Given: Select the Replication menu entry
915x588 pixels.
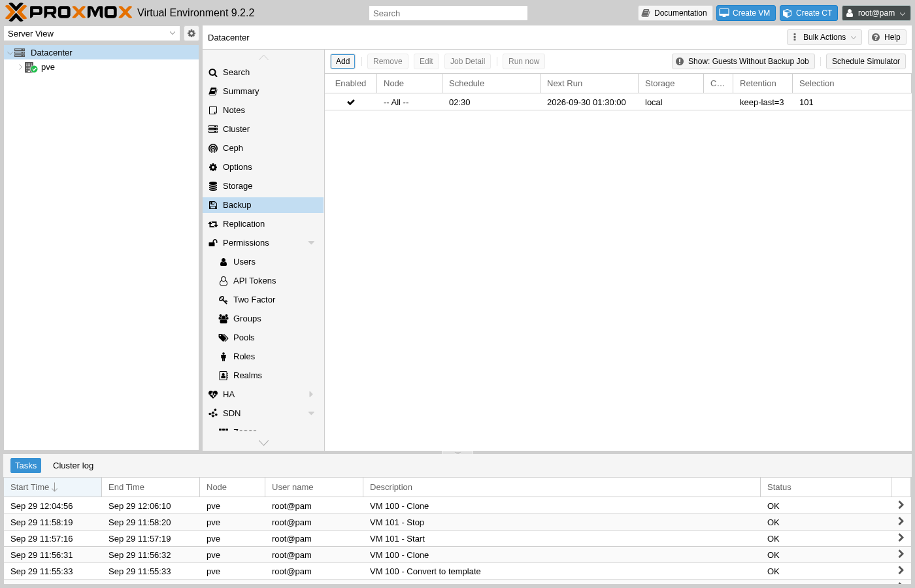Looking at the screenshot, I should pos(263,224).
